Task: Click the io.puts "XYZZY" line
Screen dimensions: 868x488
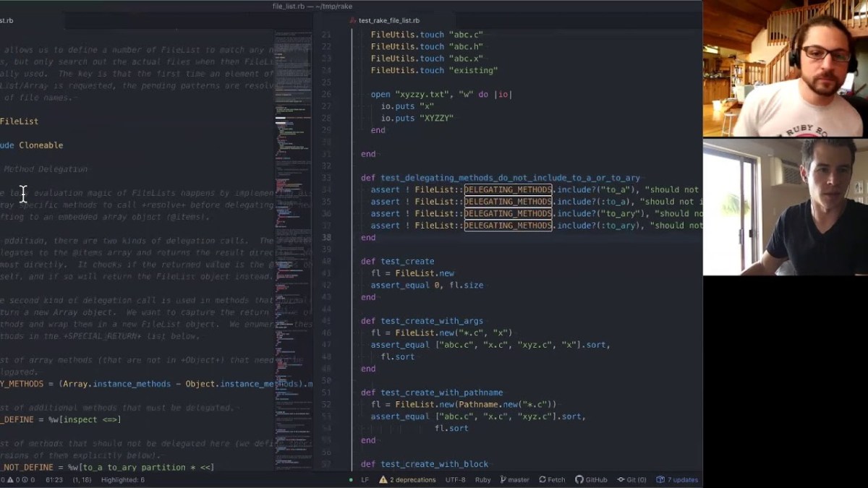Action: pos(417,118)
